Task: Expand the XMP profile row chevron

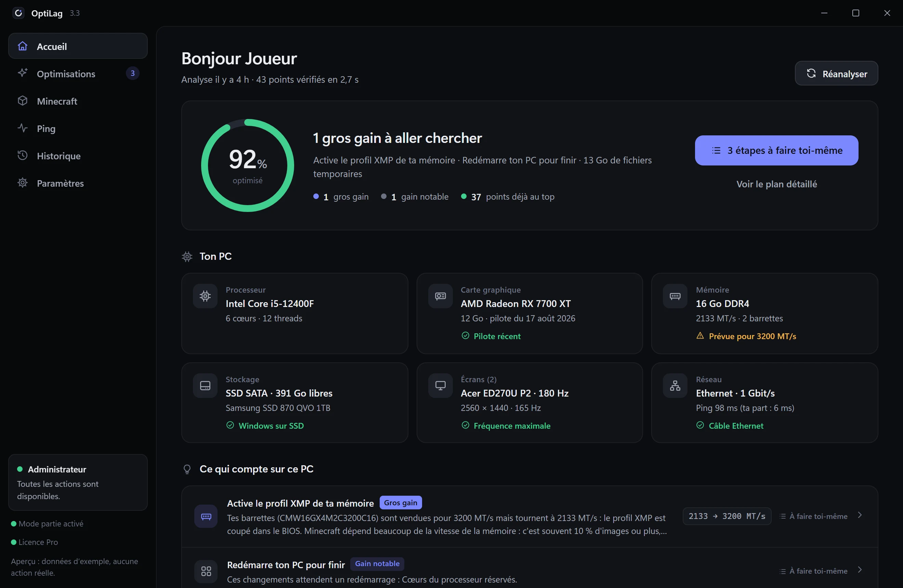Action: click(x=860, y=515)
